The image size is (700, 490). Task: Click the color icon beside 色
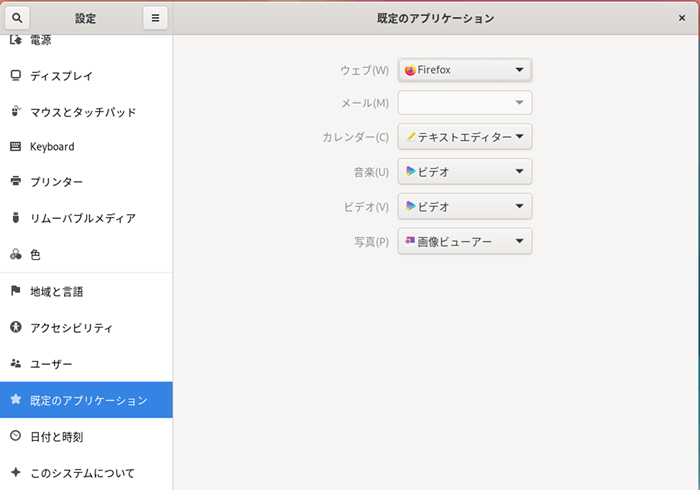point(16,255)
